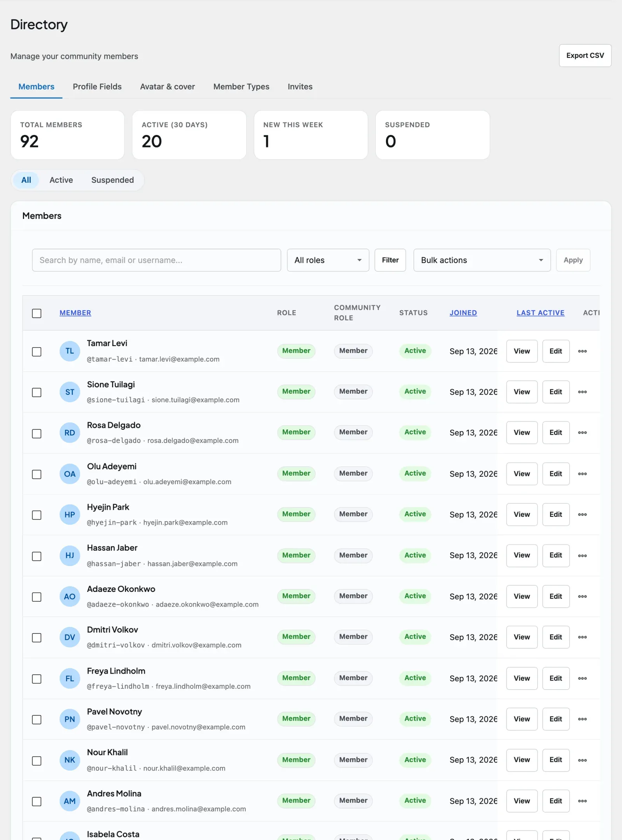
Task: Open more options for Freya Lindholm
Action: point(582,678)
